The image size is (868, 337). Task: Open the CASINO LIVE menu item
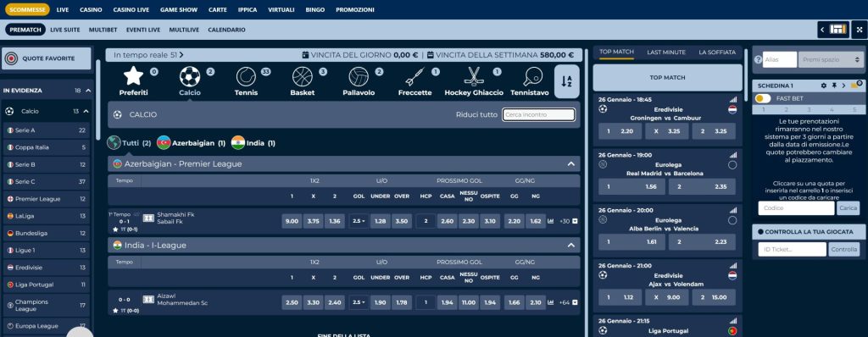(x=131, y=10)
